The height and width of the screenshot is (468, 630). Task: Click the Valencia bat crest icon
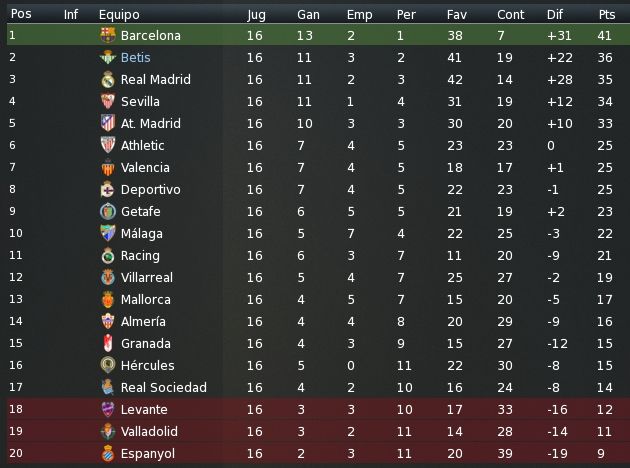[x=108, y=167]
